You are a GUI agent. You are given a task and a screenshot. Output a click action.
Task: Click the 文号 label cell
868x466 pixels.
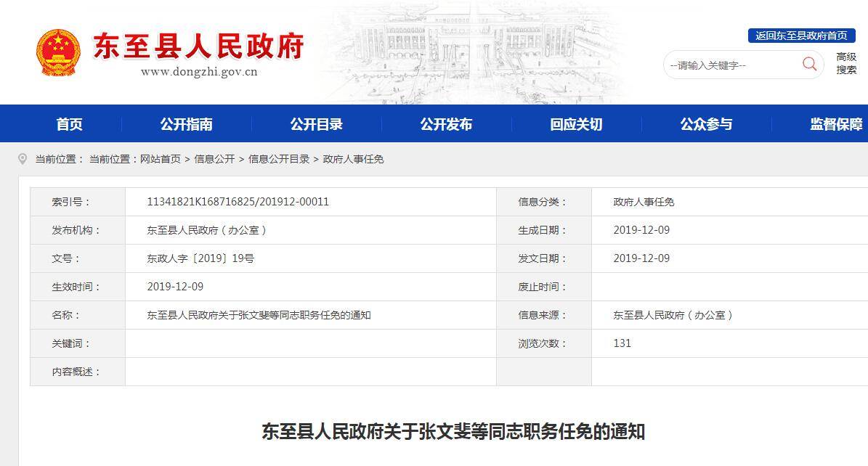point(78,258)
